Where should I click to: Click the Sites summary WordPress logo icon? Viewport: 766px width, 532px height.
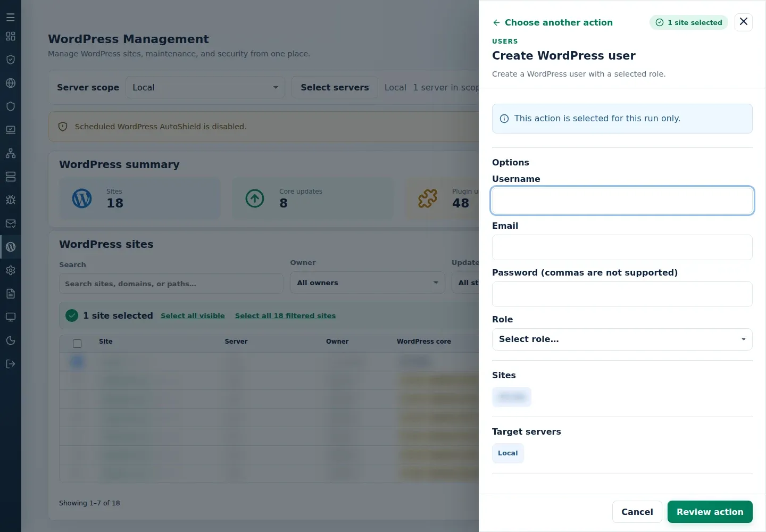pyautogui.click(x=82, y=198)
